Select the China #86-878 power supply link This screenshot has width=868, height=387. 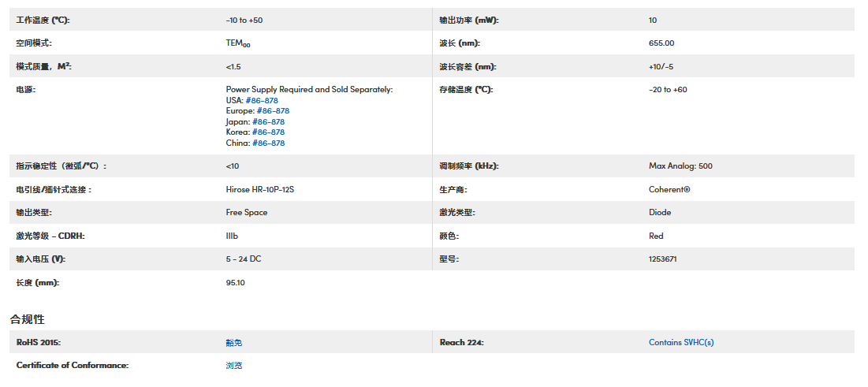tap(267, 143)
